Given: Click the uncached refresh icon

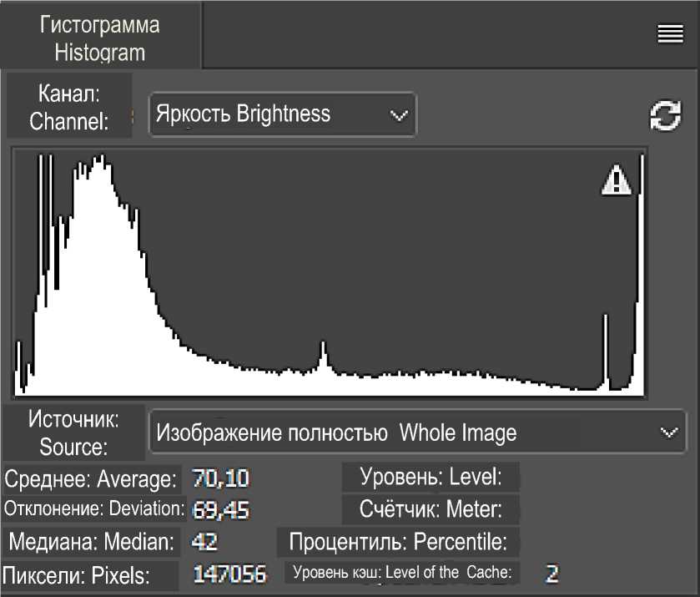Looking at the screenshot, I should pos(665,116).
